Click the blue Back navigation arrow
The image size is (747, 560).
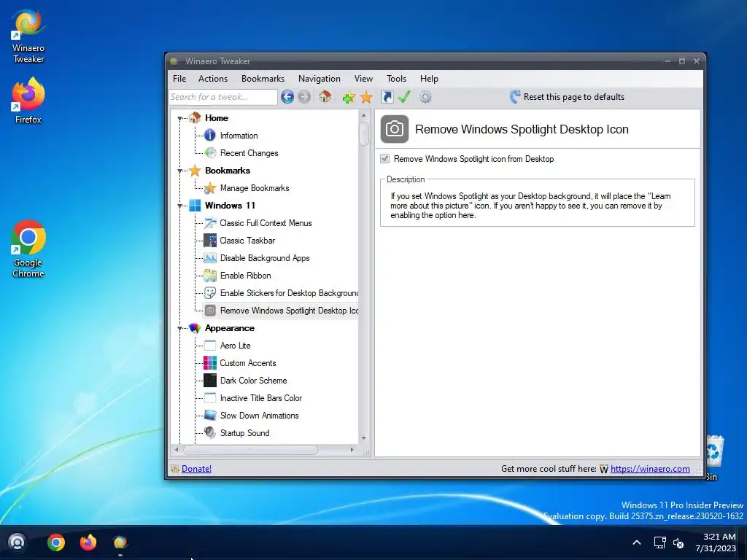pyautogui.click(x=287, y=97)
